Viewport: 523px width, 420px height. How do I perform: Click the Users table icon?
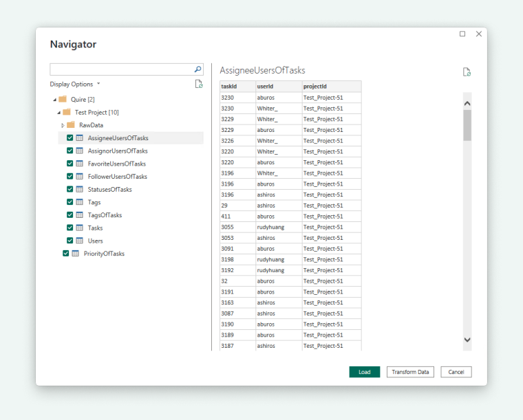tap(79, 241)
